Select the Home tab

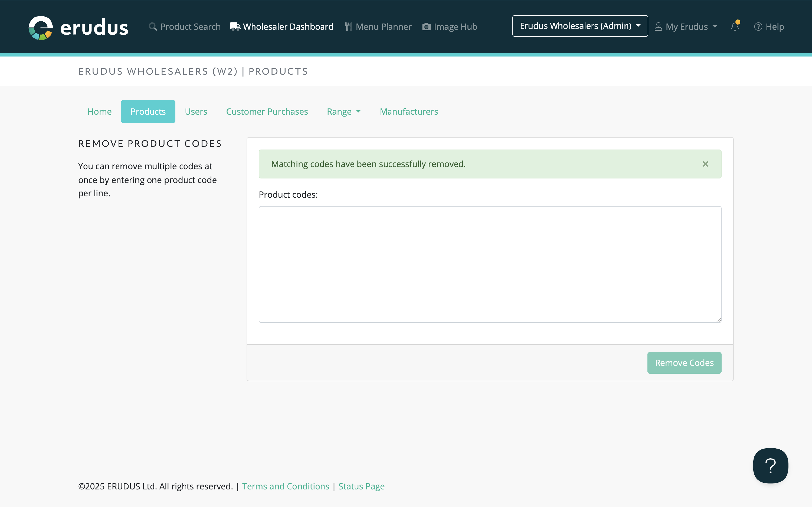(99, 112)
